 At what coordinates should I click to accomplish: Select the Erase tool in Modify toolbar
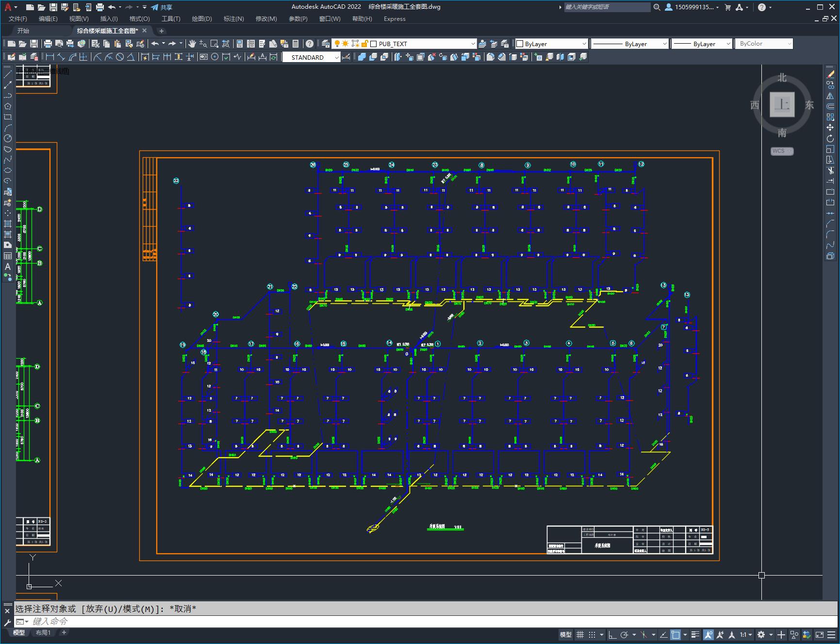coord(830,74)
